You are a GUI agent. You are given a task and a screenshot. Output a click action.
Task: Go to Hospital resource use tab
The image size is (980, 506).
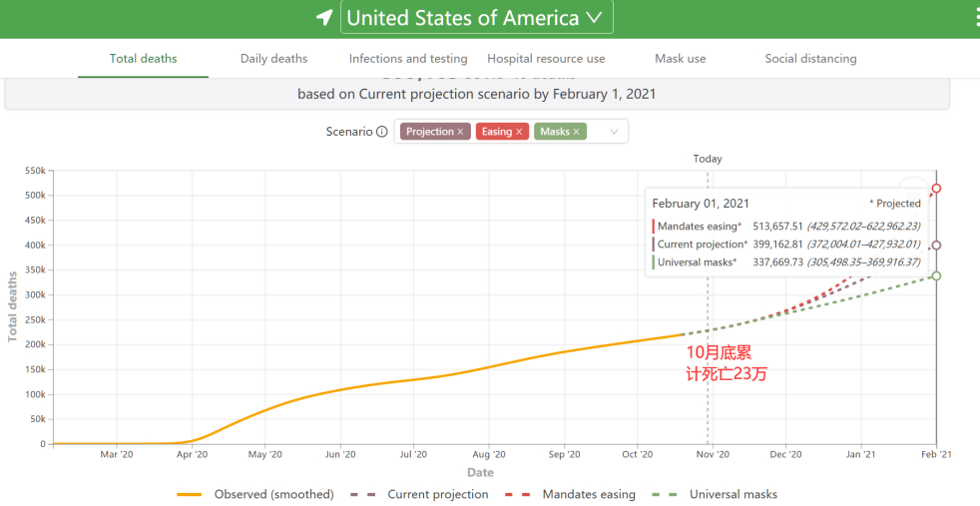(546, 59)
